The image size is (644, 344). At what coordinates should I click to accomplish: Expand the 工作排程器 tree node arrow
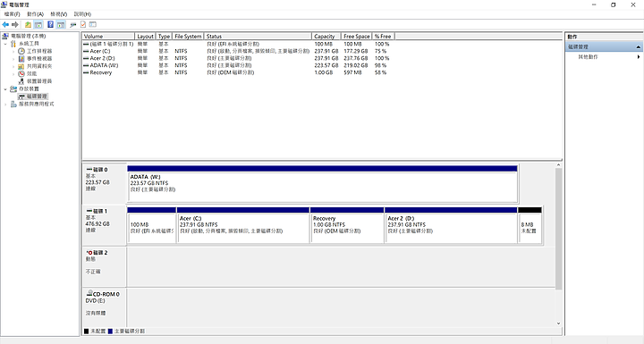(13, 51)
